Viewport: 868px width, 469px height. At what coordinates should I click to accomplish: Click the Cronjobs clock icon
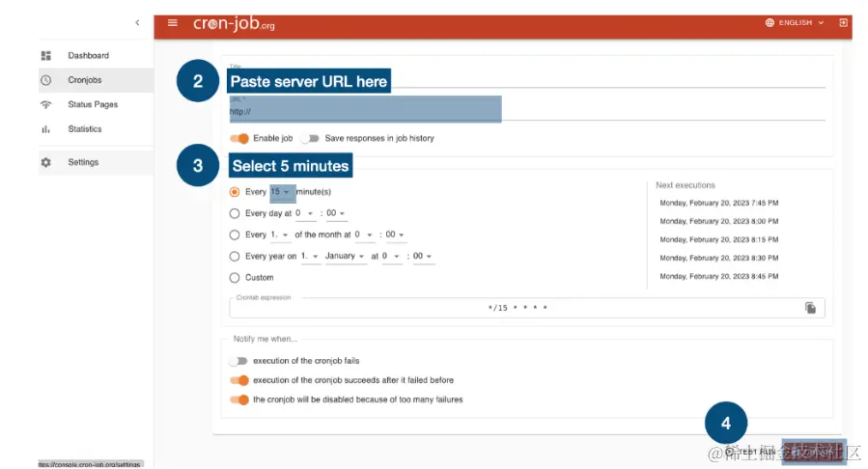46,80
